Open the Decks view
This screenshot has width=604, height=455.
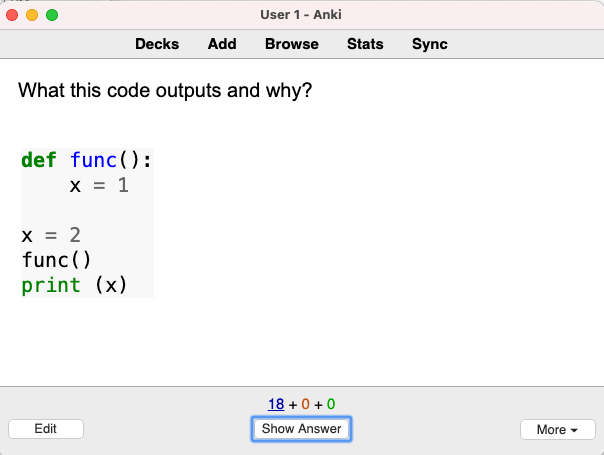[x=157, y=44]
